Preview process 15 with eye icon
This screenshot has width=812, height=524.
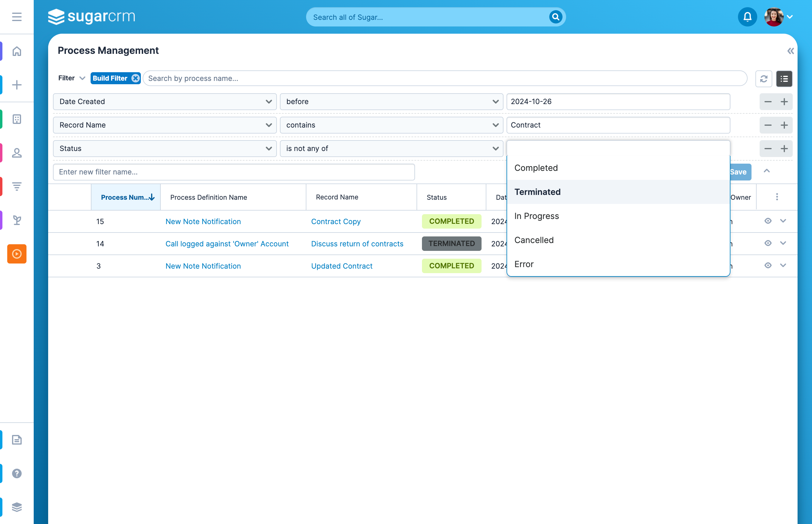[x=768, y=221]
